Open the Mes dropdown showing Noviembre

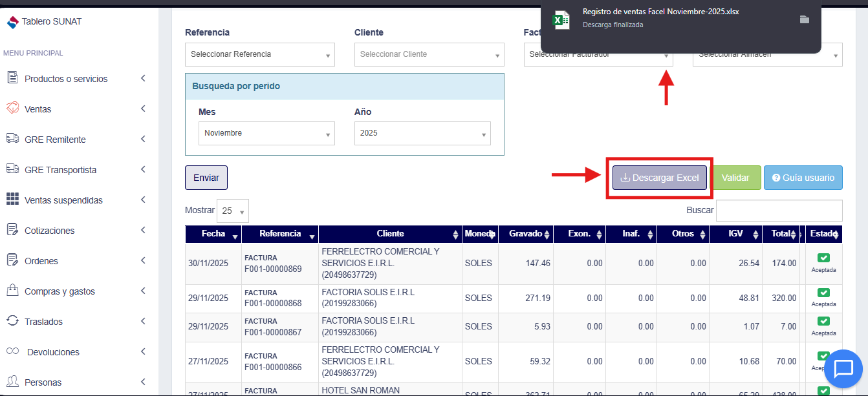(266, 133)
